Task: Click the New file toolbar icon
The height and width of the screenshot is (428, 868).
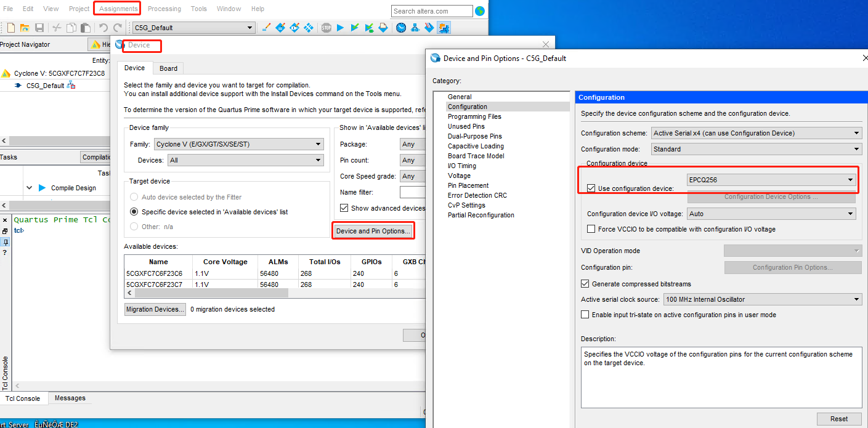Action: [x=11, y=28]
